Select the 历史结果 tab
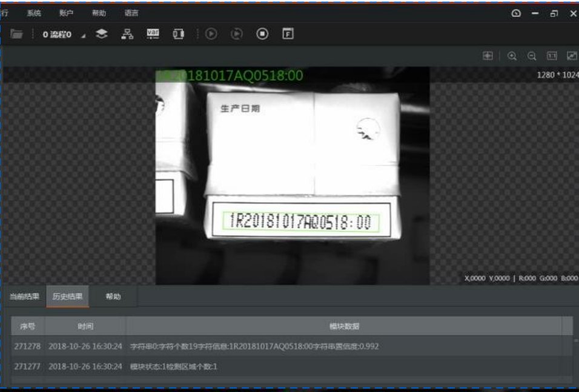Viewport: 579px width, 392px height. [68, 296]
